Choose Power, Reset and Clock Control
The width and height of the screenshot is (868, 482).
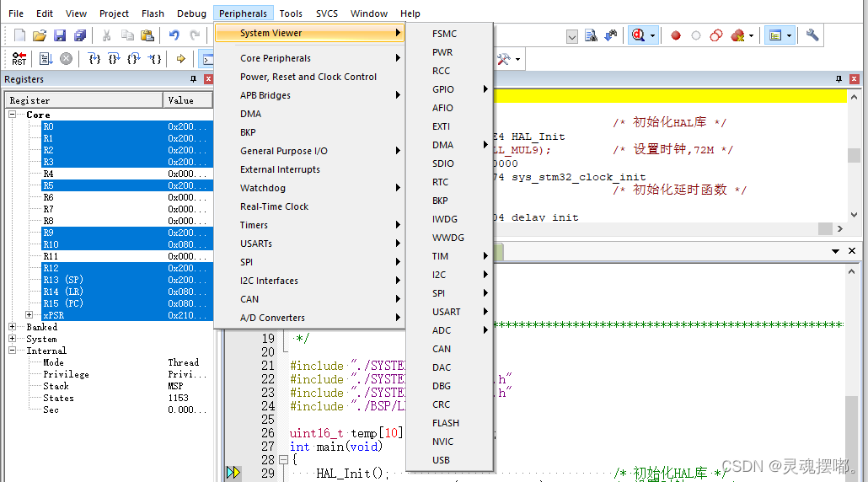(x=310, y=77)
